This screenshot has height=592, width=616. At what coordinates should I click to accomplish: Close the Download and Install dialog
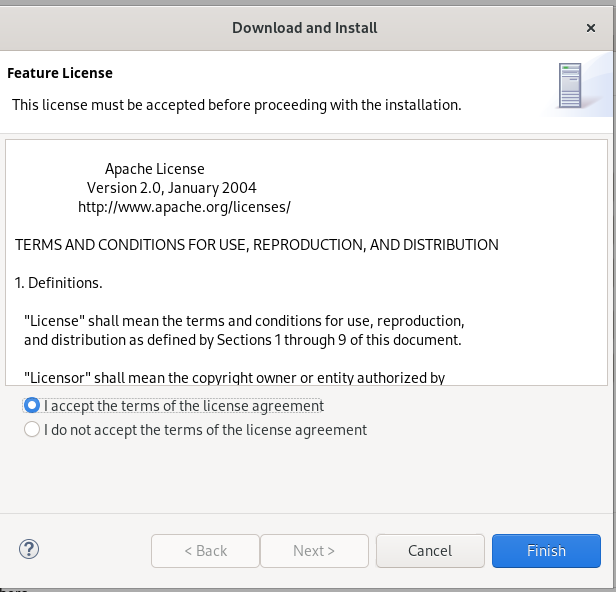590,28
